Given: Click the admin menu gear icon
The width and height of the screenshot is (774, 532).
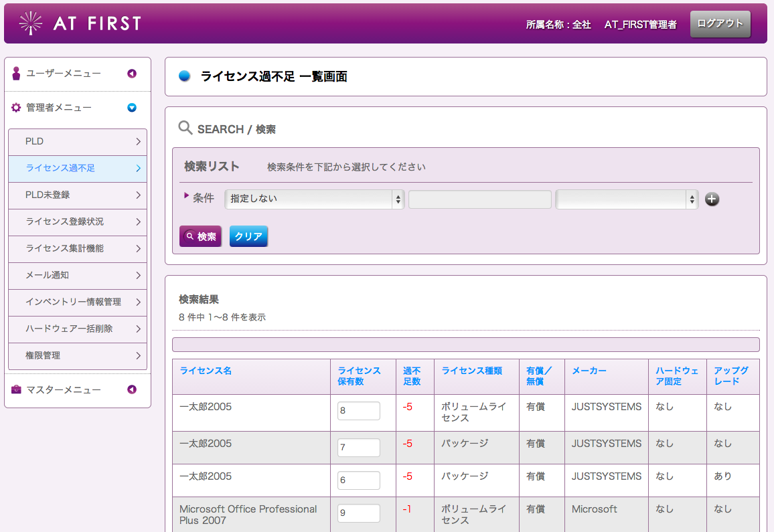Looking at the screenshot, I should click(x=16, y=108).
